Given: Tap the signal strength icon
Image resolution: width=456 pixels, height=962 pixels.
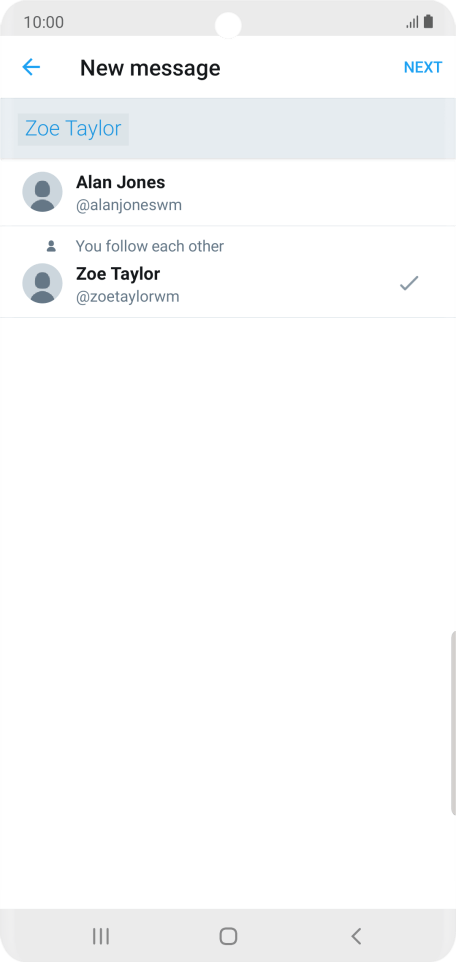Looking at the screenshot, I should [412, 22].
